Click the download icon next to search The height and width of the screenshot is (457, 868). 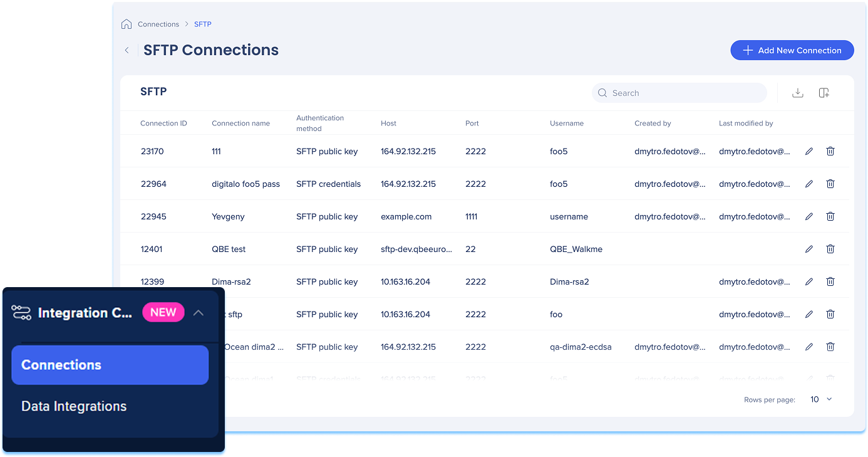[797, 93]
